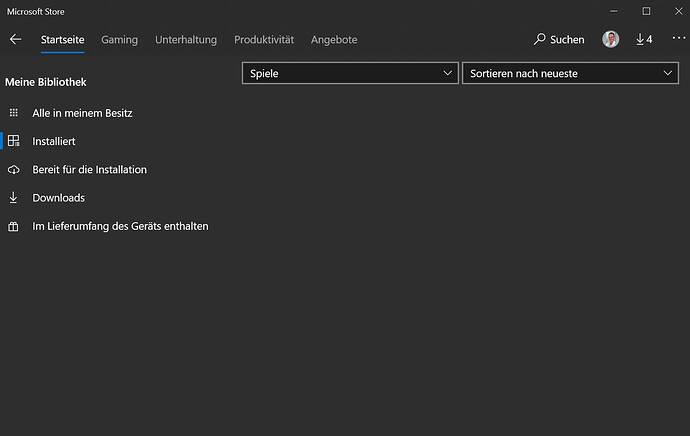The image size is (690, 436).
Task: Open the Spiele filter dropdown
Action: pos(350,73)
